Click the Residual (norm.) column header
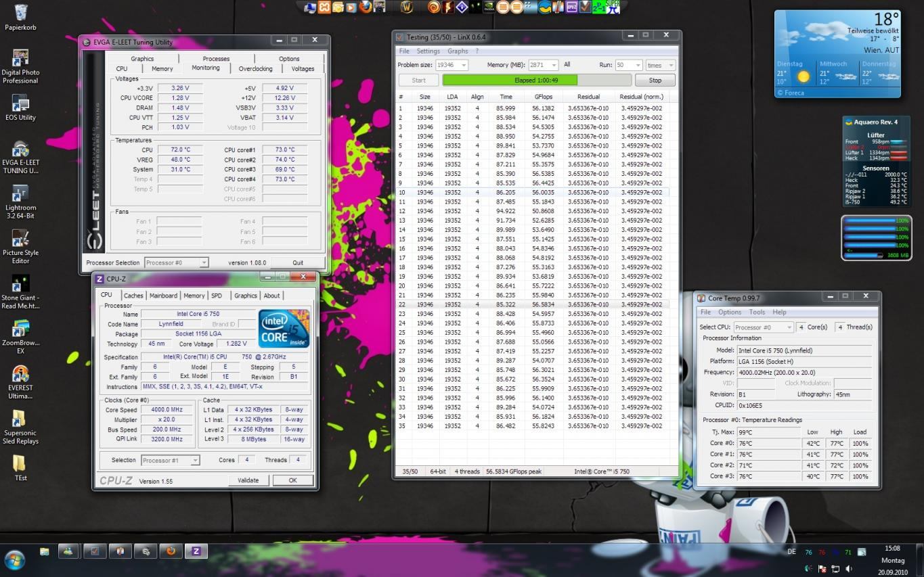The image size is (924, 577). (641, 97)
